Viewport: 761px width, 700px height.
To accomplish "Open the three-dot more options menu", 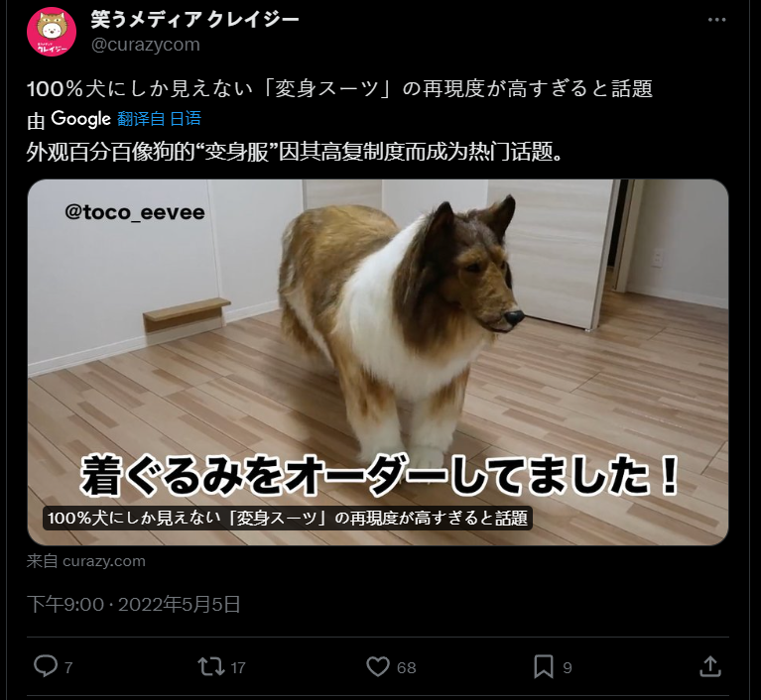I will [716, 20].
